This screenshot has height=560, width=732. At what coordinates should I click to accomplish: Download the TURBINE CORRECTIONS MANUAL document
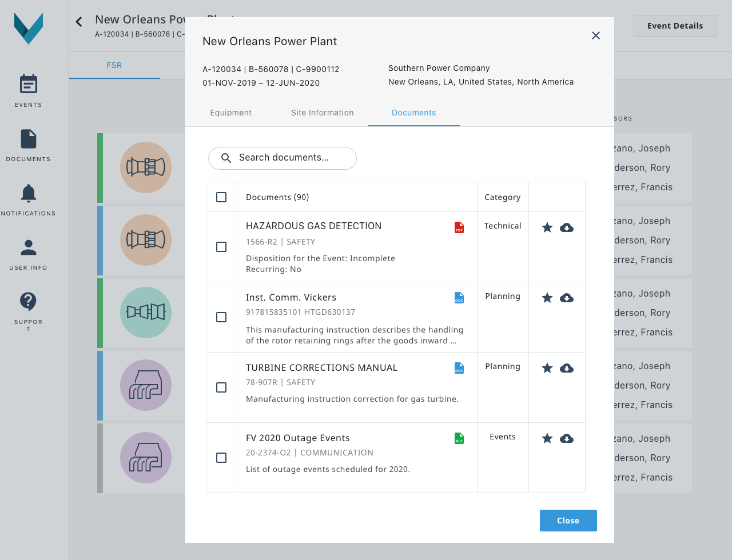click(567, 368)
